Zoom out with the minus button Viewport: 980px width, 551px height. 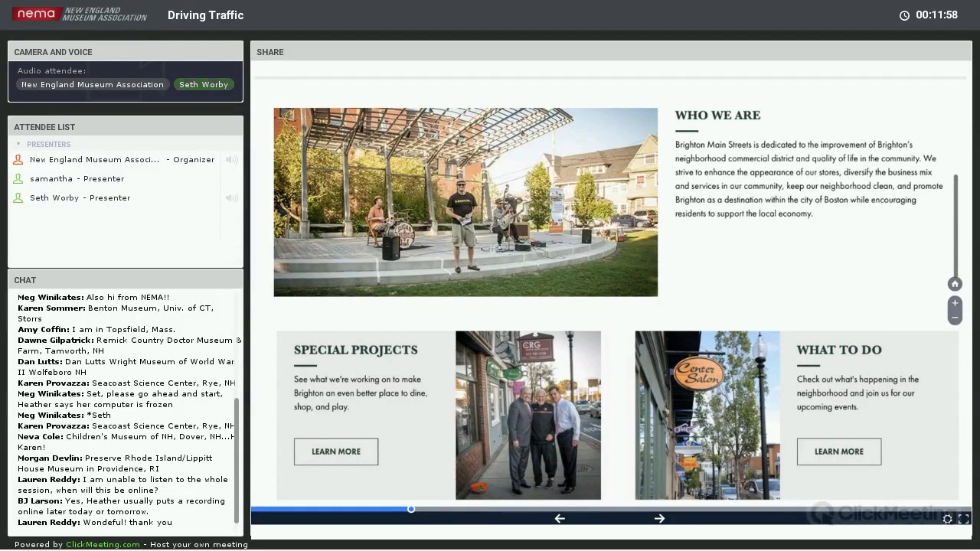[954, 317]
